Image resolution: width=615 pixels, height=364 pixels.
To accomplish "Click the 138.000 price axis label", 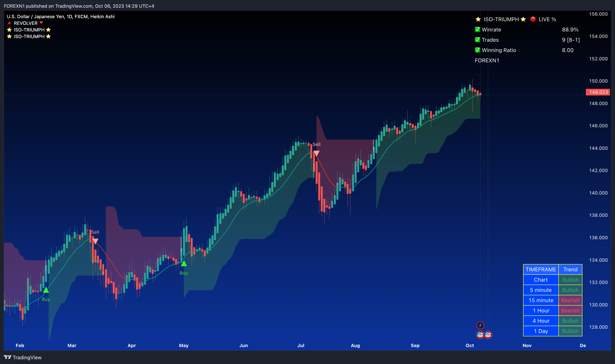I will tap(598, 215).
